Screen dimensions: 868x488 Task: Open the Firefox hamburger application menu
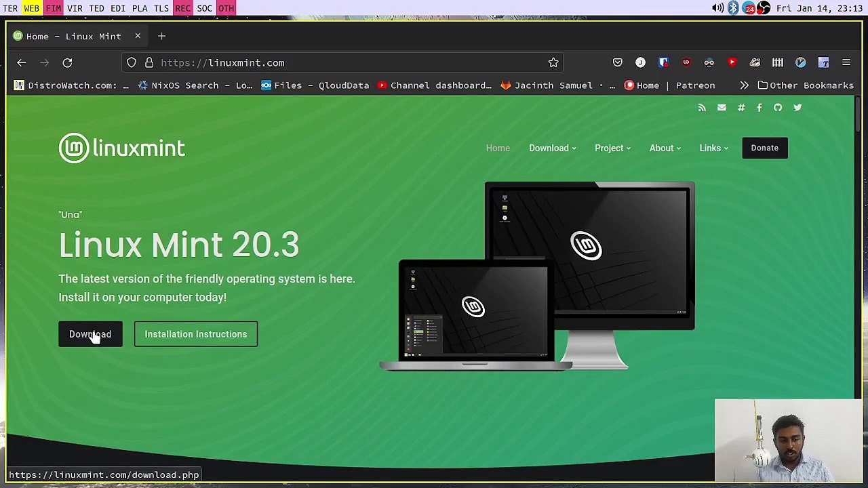click(x=846, y=62)
